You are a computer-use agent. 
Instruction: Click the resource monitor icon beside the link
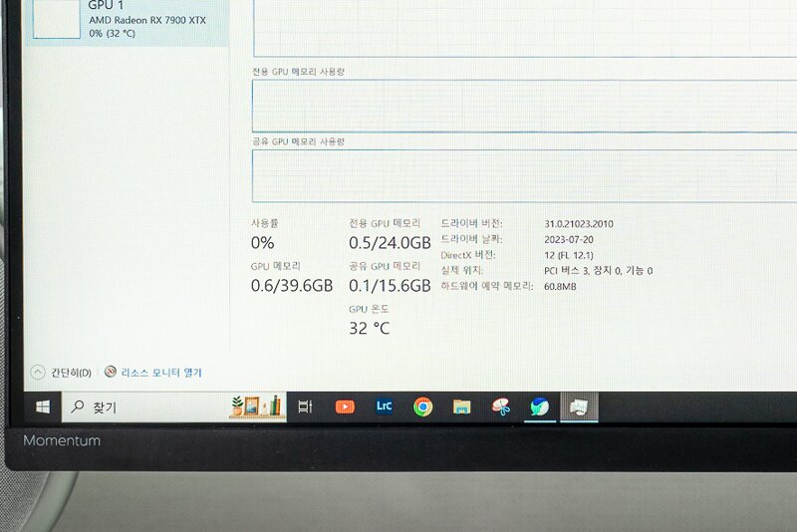pos(111,372)
